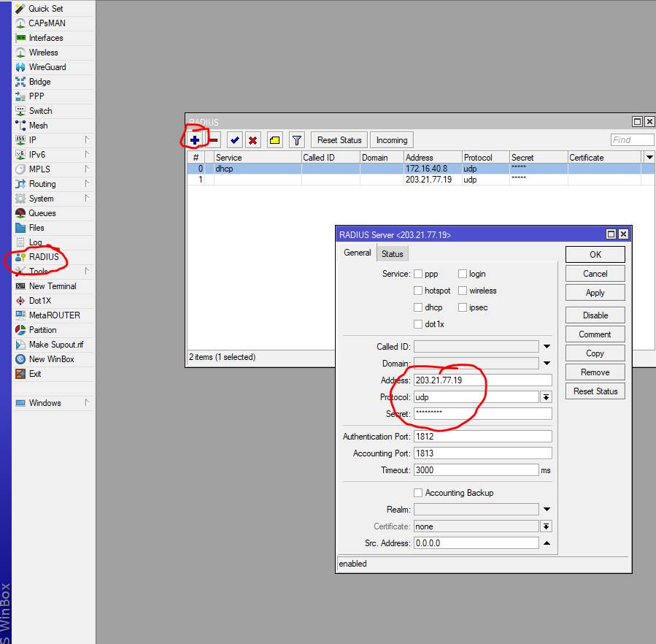Open the Protocol dropdown
Viewport: 656px width, 644px height.
coord(546,397)
